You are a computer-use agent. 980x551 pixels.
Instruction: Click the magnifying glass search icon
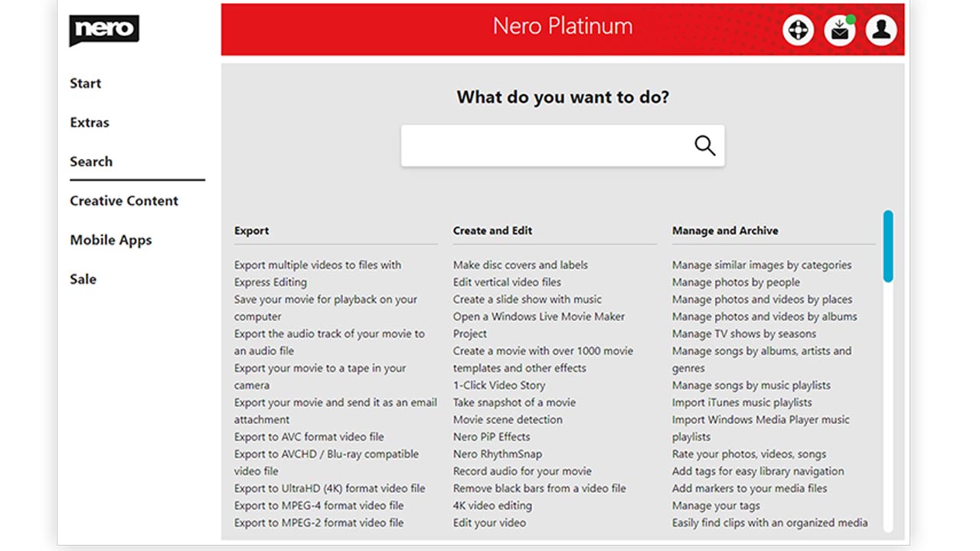704,145
